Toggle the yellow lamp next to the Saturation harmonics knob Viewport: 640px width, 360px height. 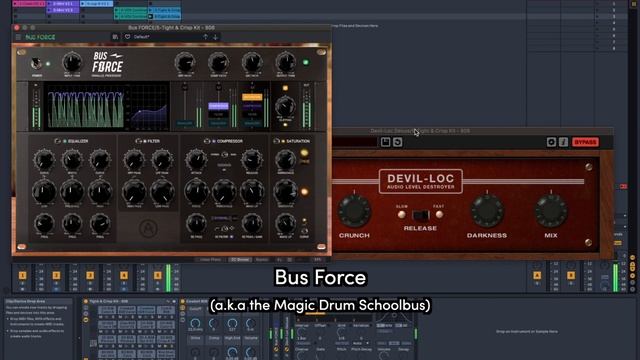(x=304, y=153)
